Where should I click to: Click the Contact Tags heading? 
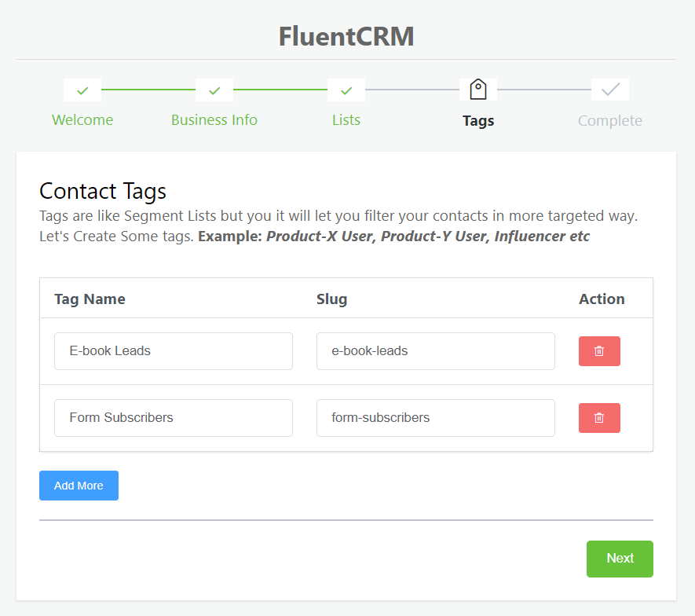103,191
